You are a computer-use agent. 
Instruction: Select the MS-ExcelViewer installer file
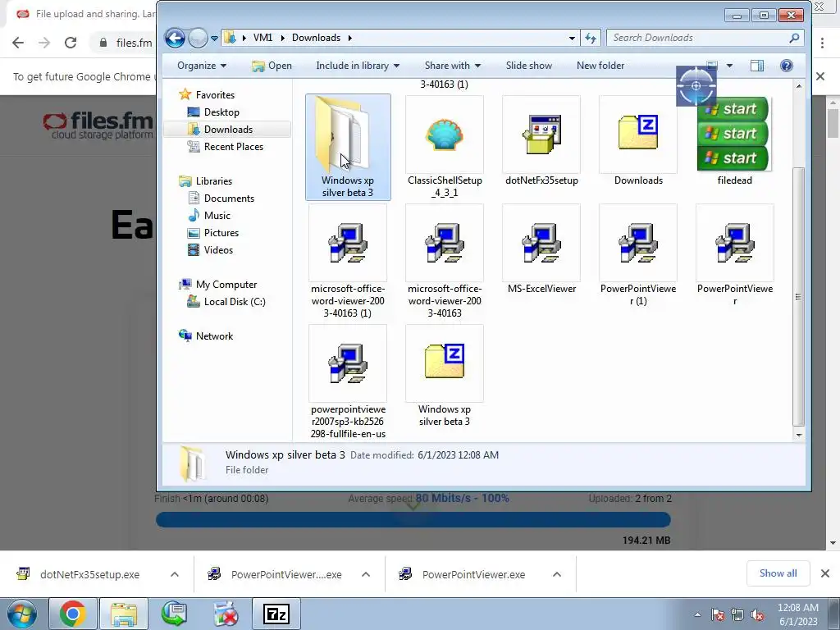[541, 249]
